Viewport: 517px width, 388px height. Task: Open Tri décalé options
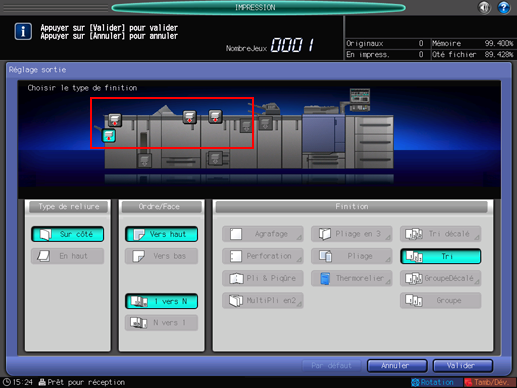click(x=441, y=234)
